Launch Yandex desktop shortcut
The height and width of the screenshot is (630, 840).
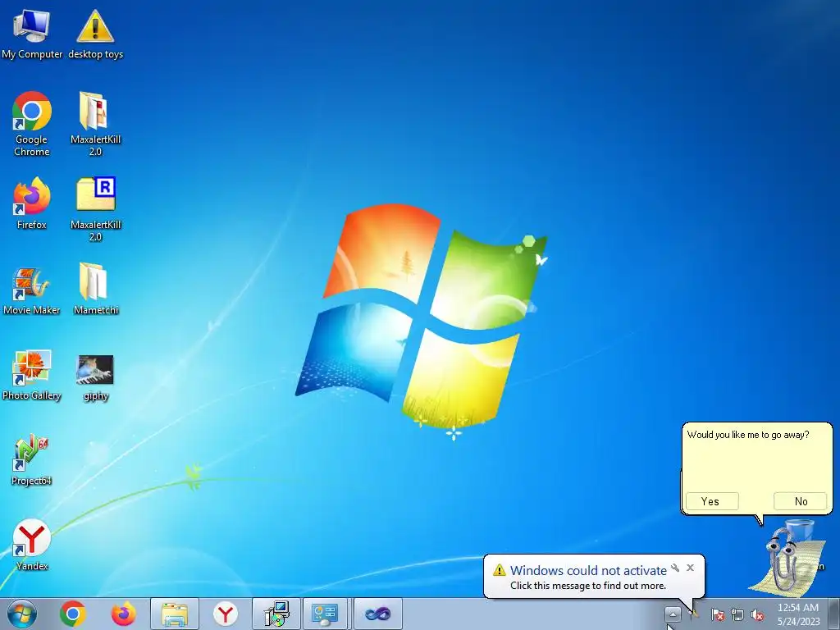click(32, 545)
